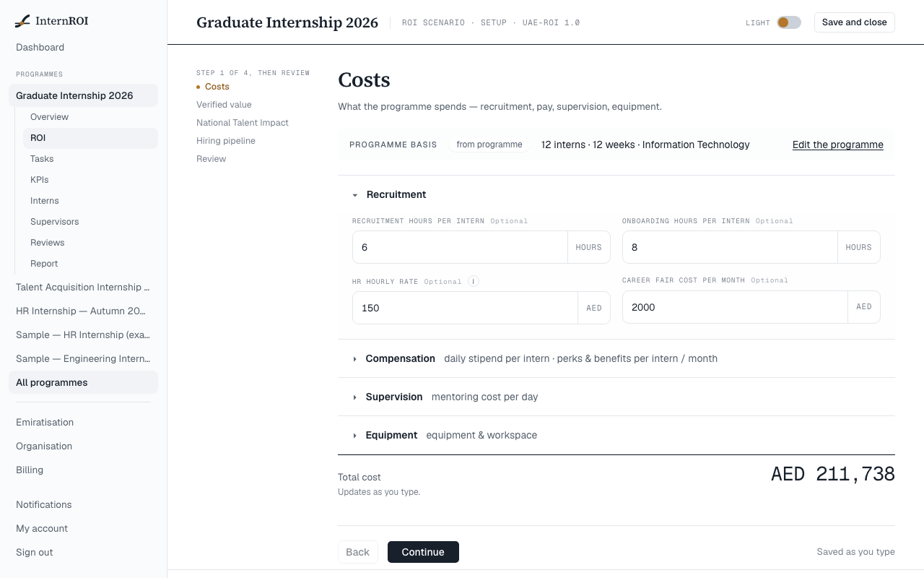Open Notifications
The width and height of the screenshot is (924, 578).
83,504
